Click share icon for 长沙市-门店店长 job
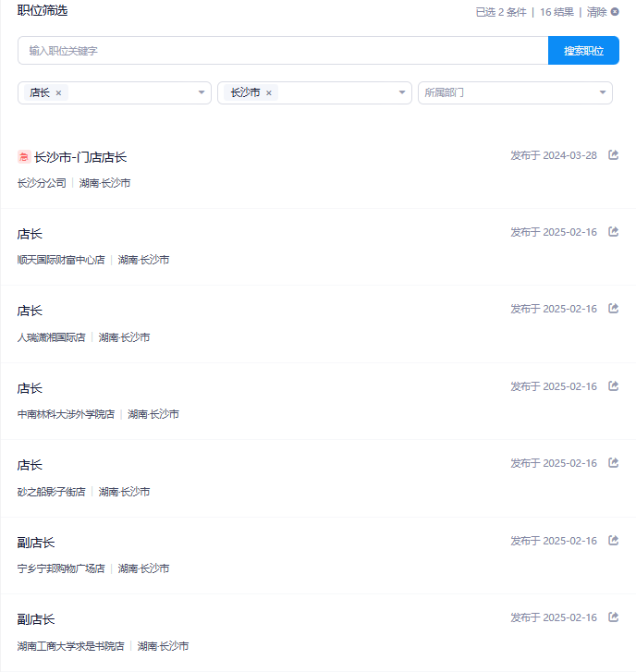Screen dimensions: 636x672 (x=613, y=154)
